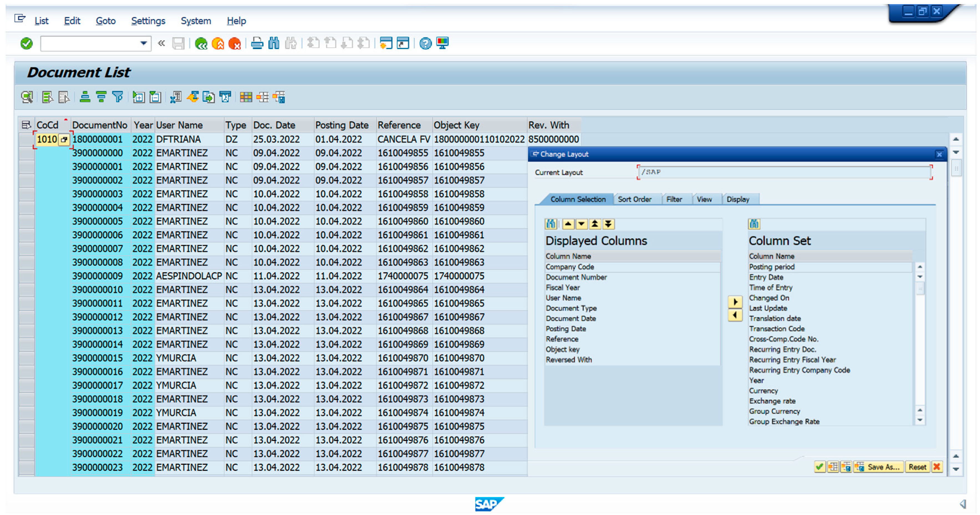
Task: Click the Current Layout input field
Action: tap(784, 172)
